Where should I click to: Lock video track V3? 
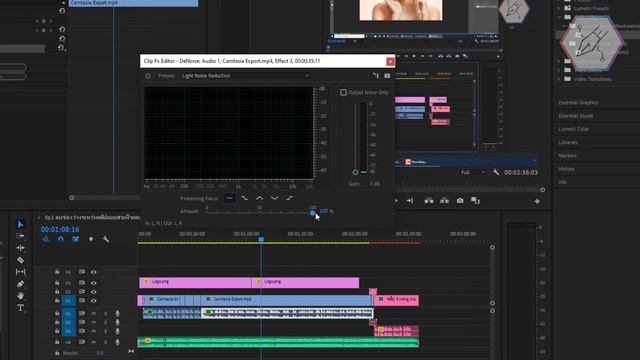57,282
